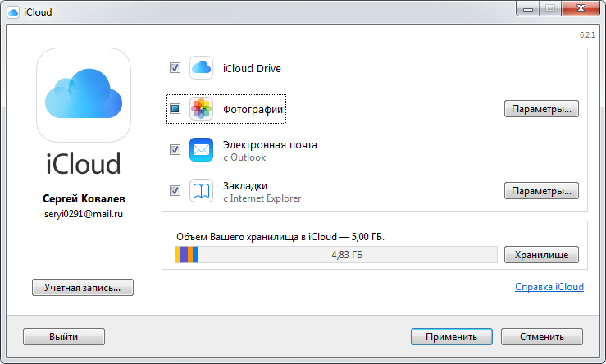Click the Закладки book icon
Image resolution: width=606 pixels, height=364 pixels.
pos(201,190)
